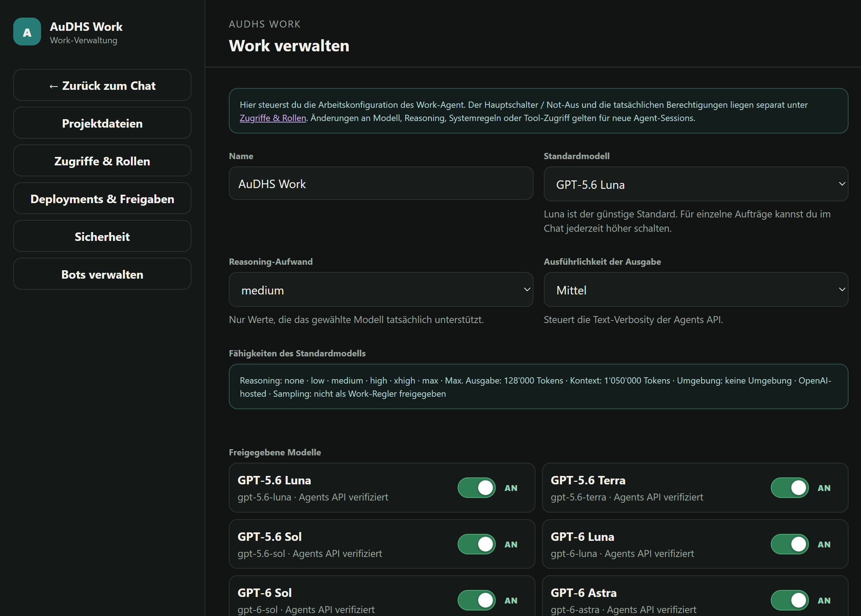Screen dimensions: 861x616
Task: Open Zugriffe & Rollen sidebar item
Action: point(102,161)
